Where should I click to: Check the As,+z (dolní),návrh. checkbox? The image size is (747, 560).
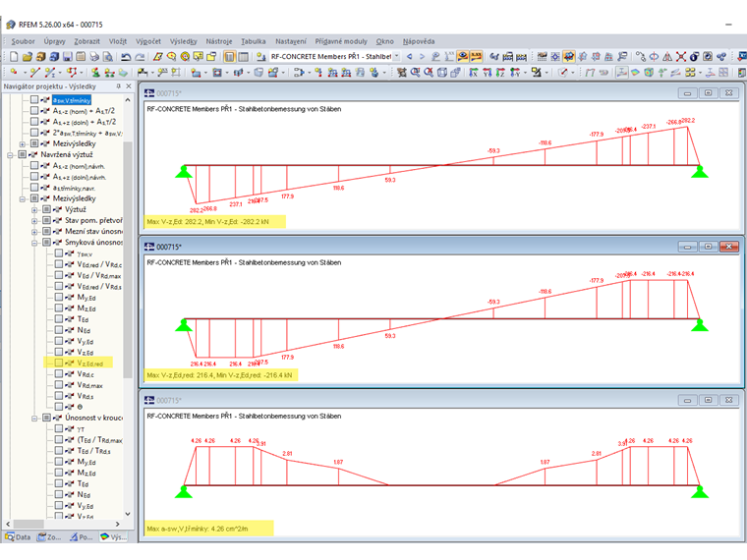[x=34, y=177]
